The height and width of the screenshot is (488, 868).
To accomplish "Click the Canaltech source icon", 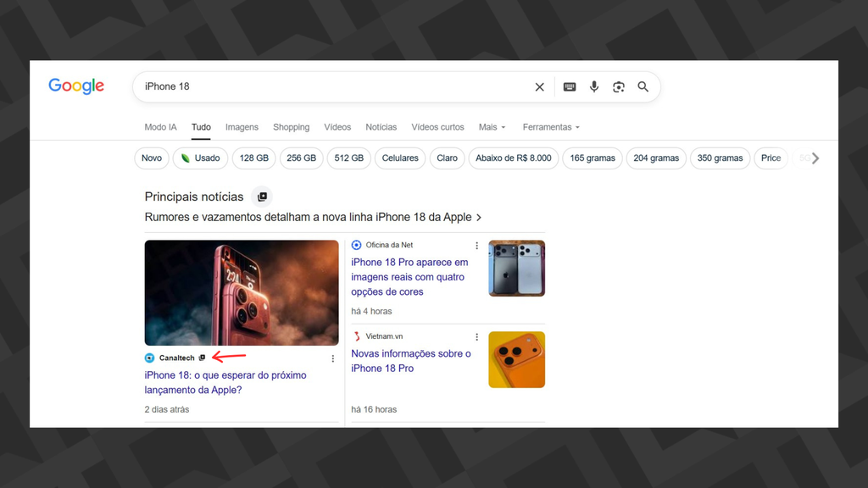I will coord(149,358).
